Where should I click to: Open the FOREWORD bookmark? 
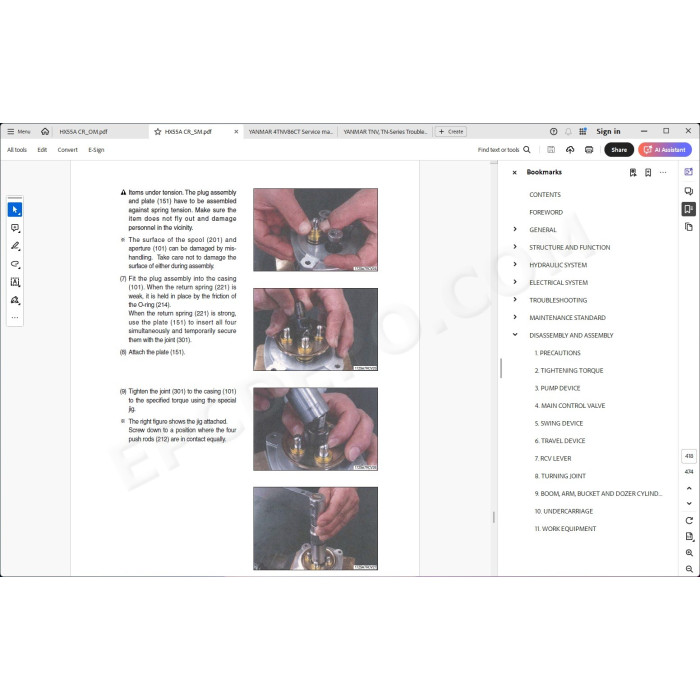click(x=546, y=212)
